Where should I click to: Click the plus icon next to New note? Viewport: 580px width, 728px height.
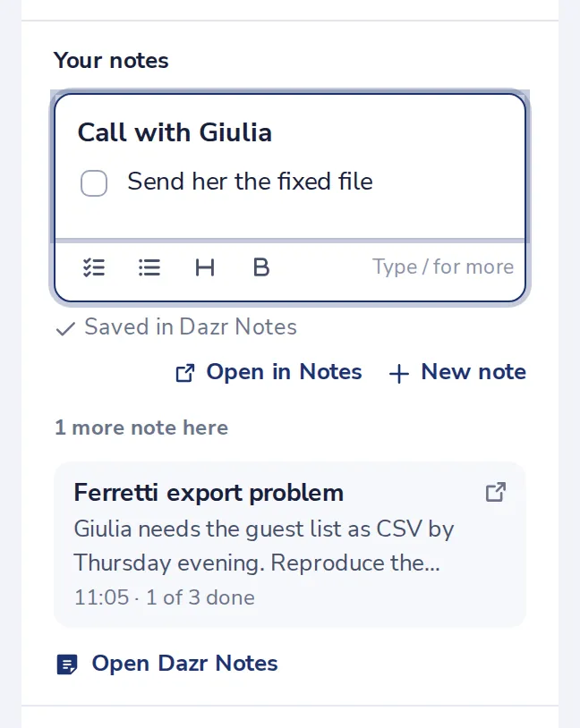pyautogui.click(x=399, y=373)
